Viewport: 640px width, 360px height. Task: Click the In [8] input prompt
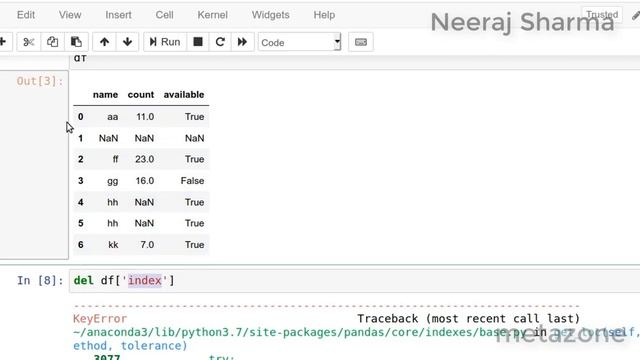click(x=40, y=281)
